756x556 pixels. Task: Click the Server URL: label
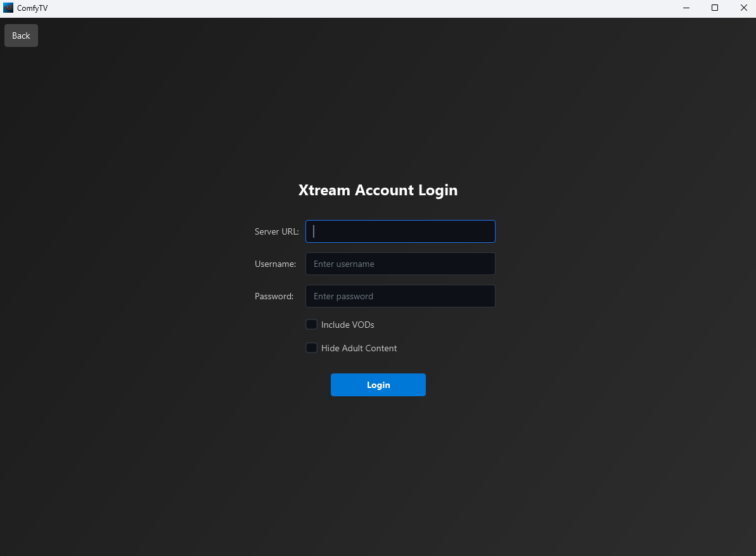277,231
